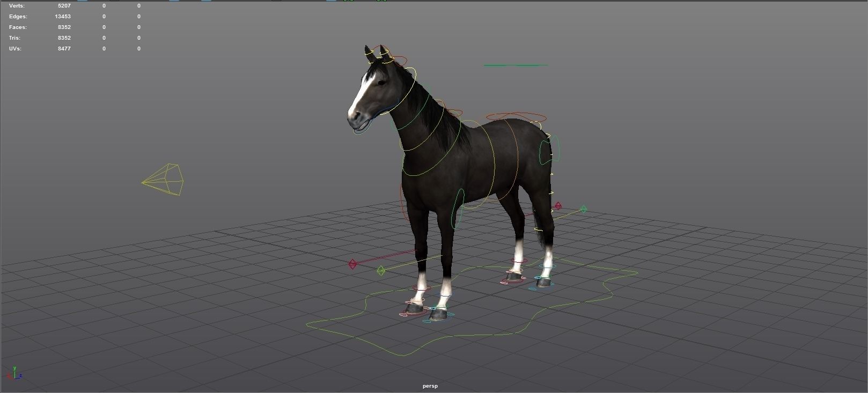Select the red curve control at chest front
The image size is (868, 393).
(404, 201)
